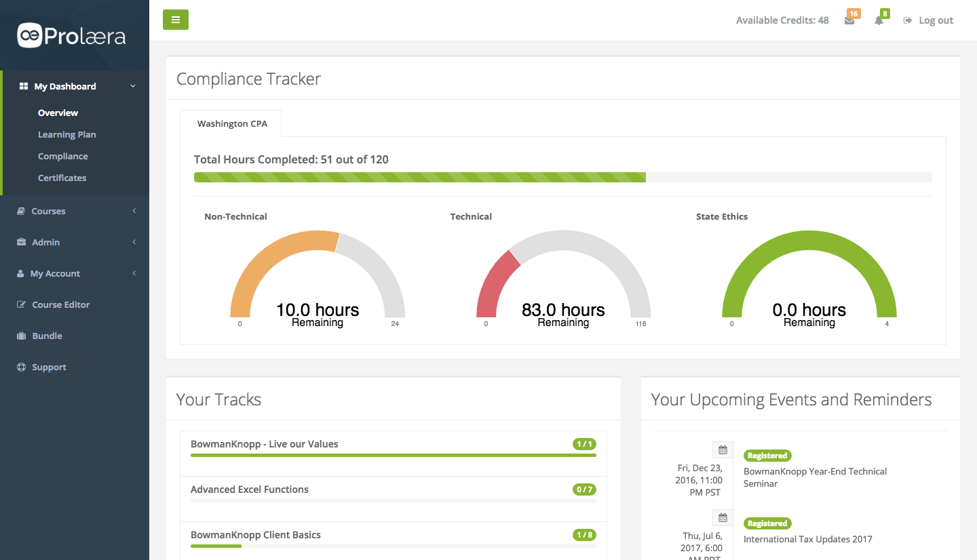Switch to the Washington CPA tab
Viewport: 977px width, 560px height.
[232, 123]
